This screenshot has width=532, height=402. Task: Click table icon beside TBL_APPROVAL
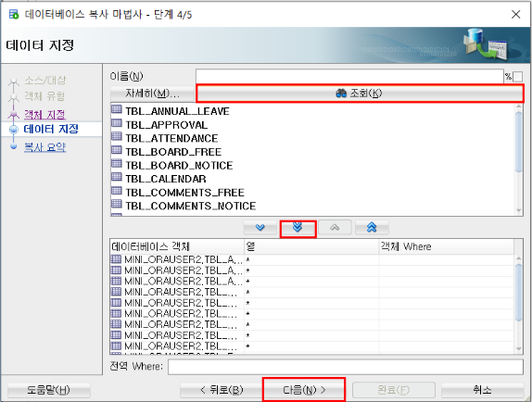pos(117,122)
